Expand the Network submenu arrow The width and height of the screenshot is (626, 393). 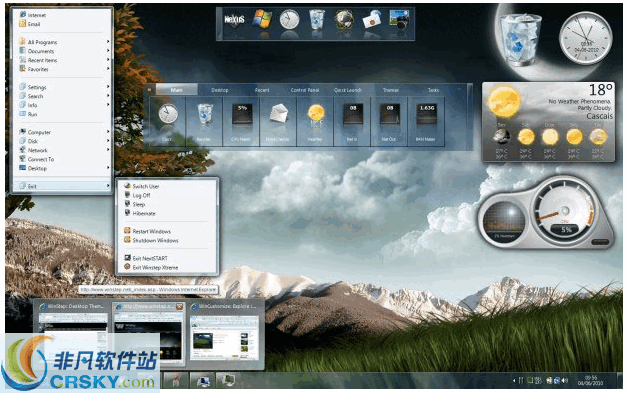(108, 150)
